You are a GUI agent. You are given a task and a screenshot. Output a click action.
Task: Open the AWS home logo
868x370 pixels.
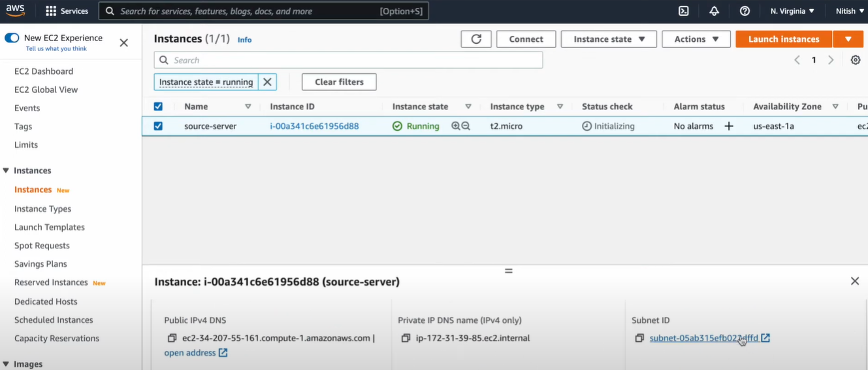click(x=16, y=10)
